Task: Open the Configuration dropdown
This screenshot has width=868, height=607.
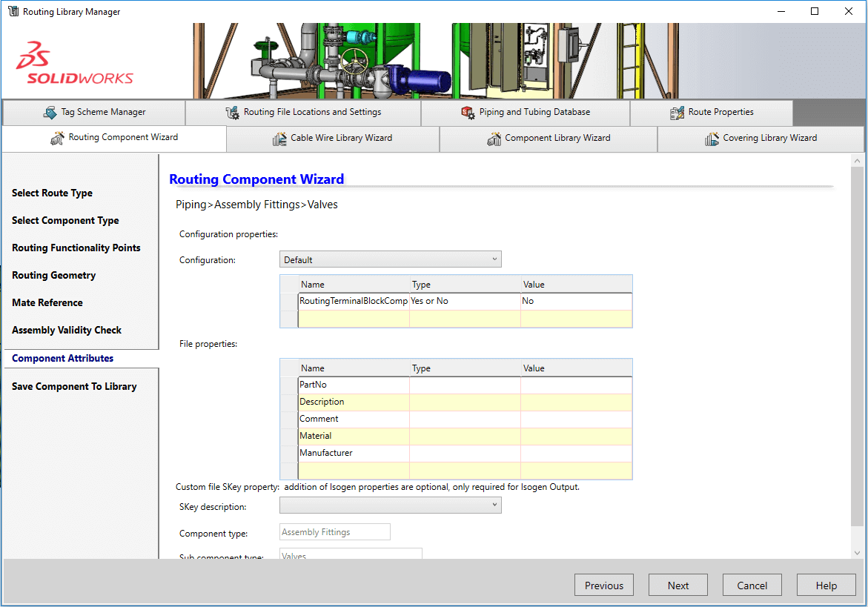Action: (x=494, y=259)
